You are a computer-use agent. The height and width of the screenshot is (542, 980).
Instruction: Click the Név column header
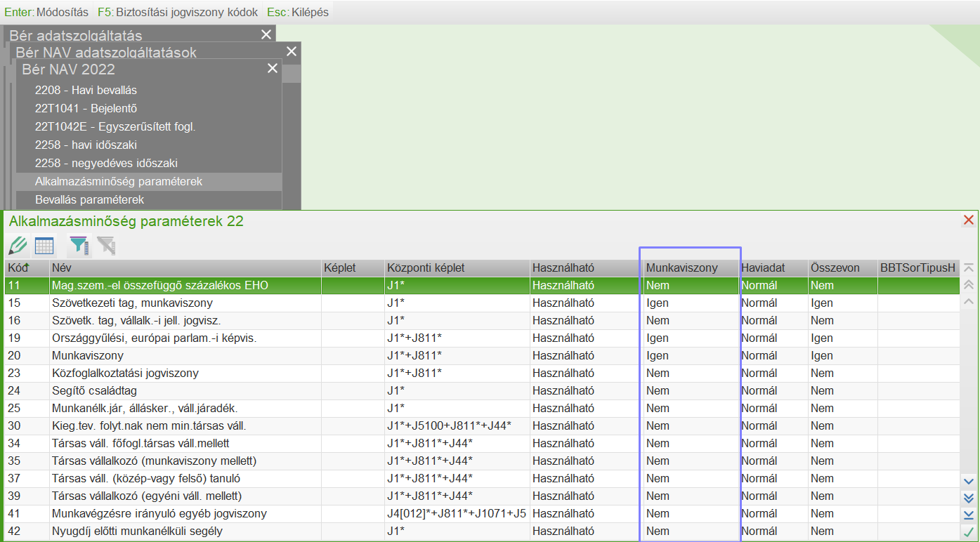[x=185, y=268]
